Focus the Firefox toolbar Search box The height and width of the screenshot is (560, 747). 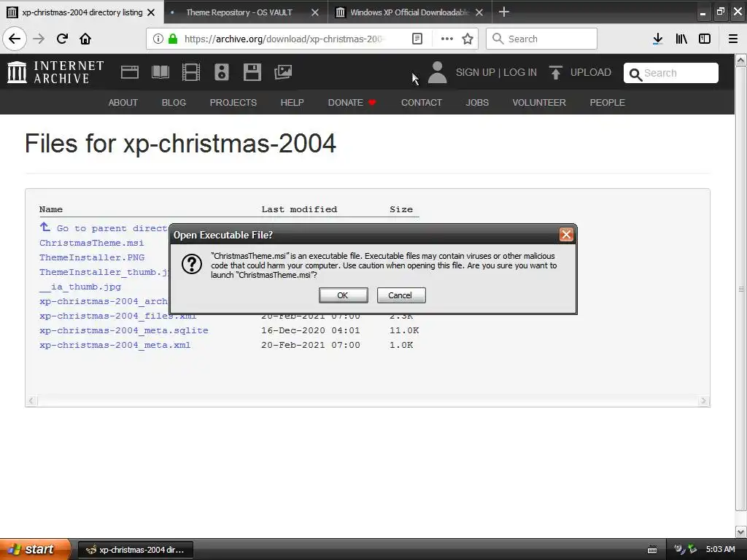[541, 39]
